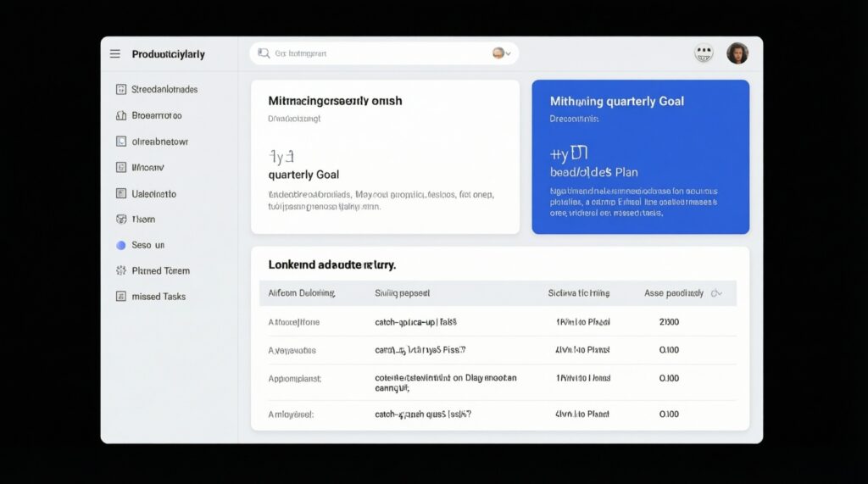The width and height of the screenshot is (868, 484).
Task: Click the white quarterly Goal card
Action: 385,157
